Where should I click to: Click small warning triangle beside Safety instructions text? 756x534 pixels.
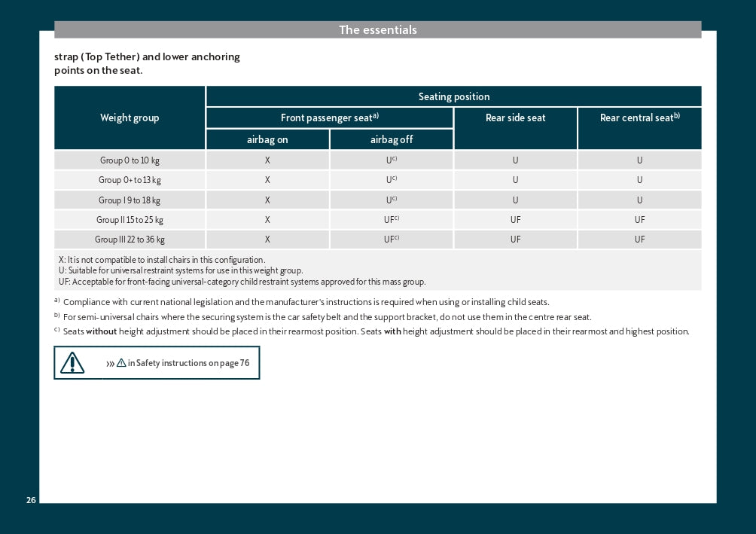point(121,363)
